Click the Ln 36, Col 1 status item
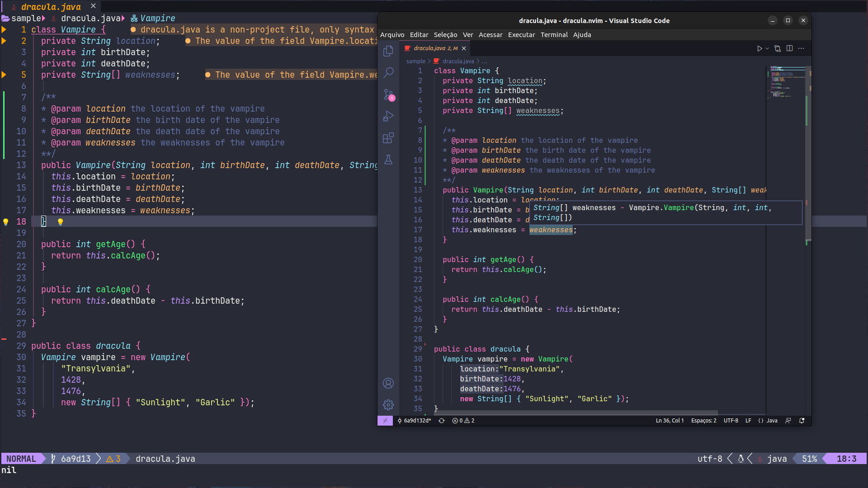 (x=670, y=421)
